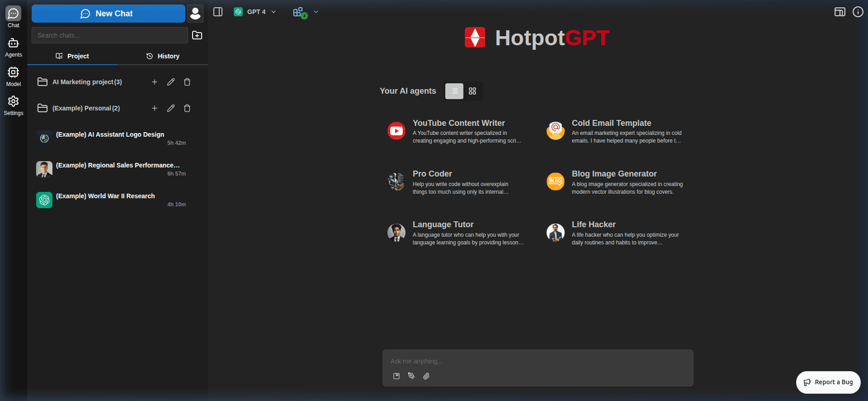Click the user profile avatar button
The width and height of the screenshot is (868, 401).
(x=195, y=14)
